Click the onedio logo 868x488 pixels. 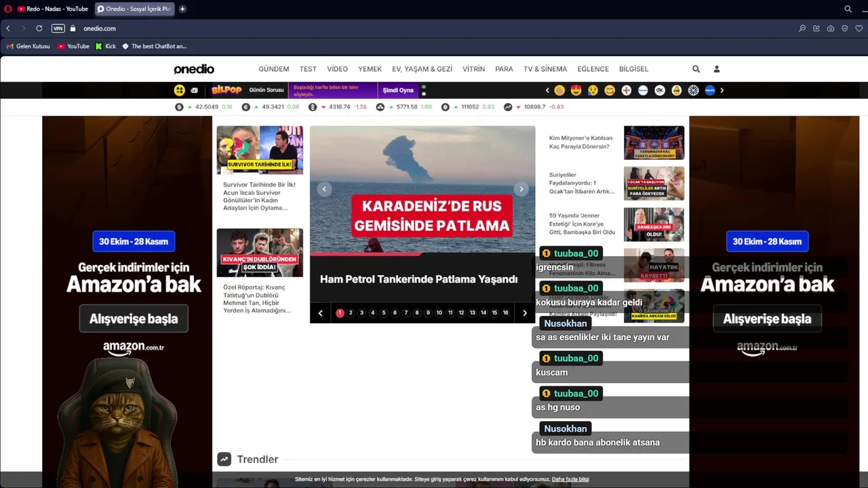(x=194, y=69)
